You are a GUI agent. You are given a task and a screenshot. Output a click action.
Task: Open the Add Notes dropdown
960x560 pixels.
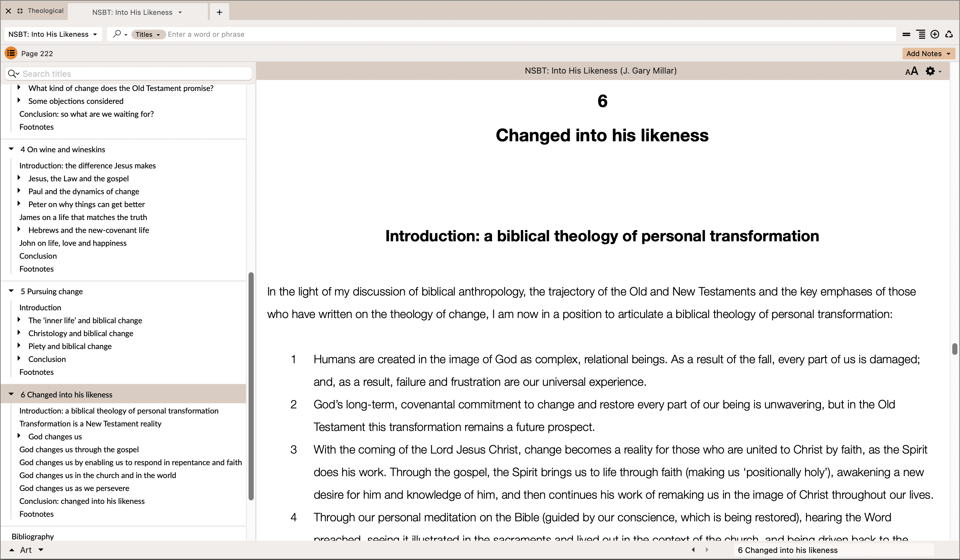928,53
